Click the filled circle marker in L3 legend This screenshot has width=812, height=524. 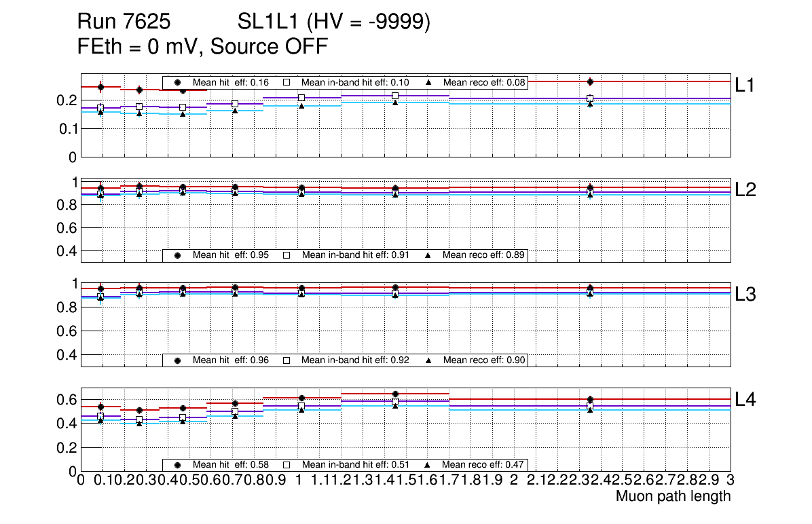(x=177, y=360)
